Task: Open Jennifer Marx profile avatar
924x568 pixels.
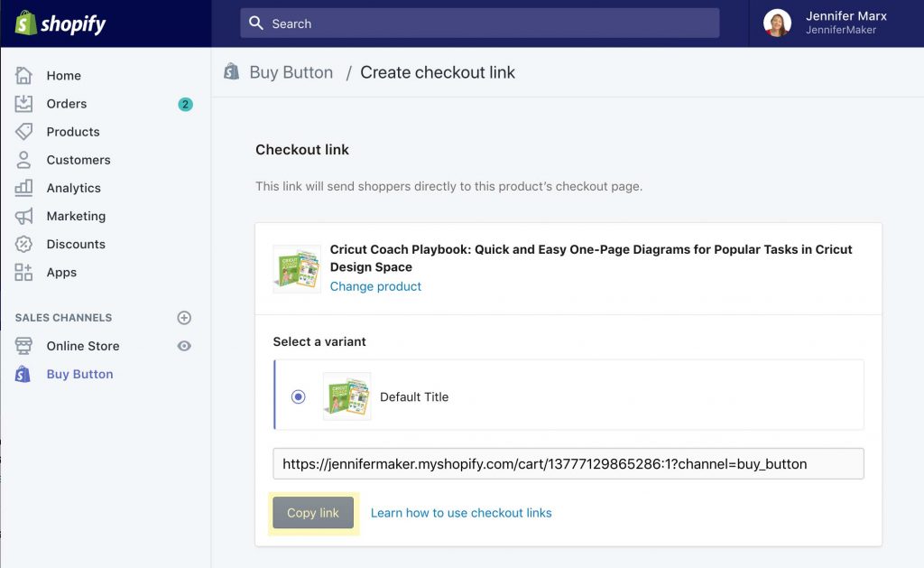Action: tap(777, 23)
